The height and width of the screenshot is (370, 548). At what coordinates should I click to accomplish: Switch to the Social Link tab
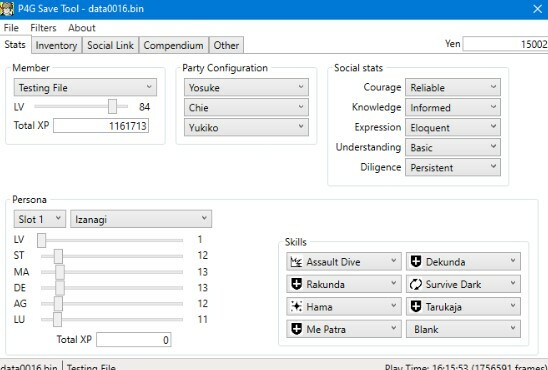[110, 45]
